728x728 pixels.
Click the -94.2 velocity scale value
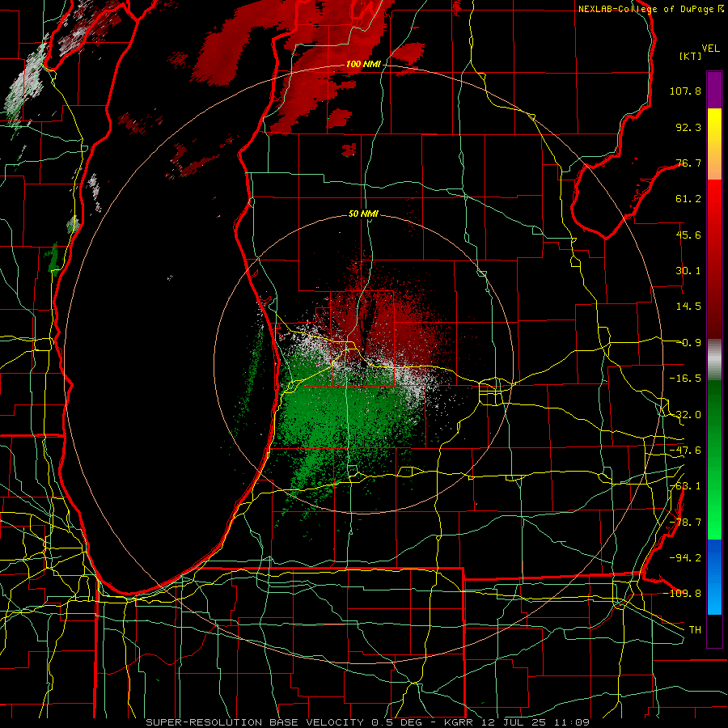[685, 557]
